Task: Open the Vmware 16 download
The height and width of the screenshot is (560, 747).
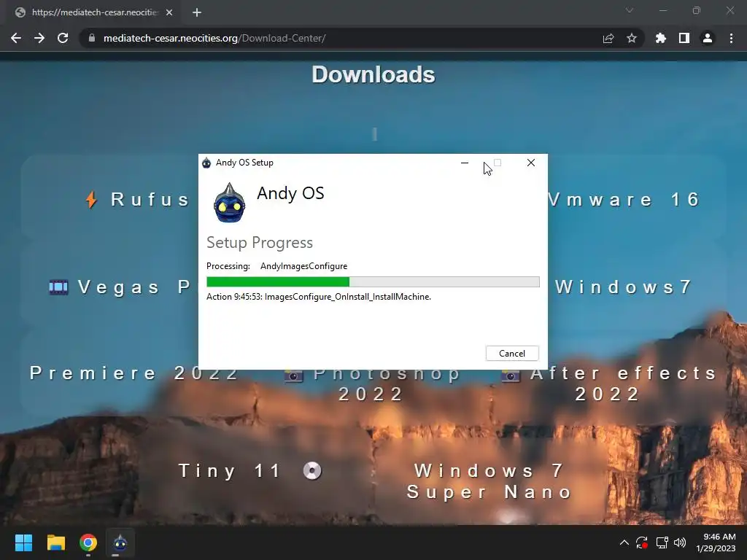Action: tap(624, 200)
